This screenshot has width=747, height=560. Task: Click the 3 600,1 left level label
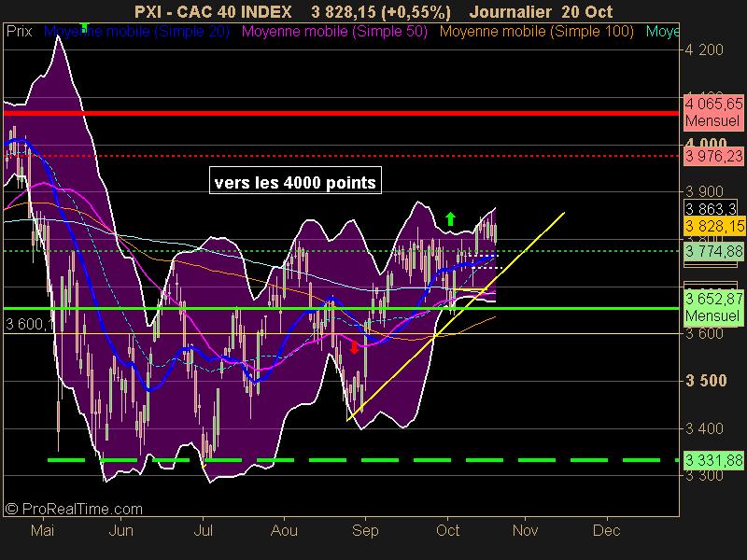click(30, 324)
